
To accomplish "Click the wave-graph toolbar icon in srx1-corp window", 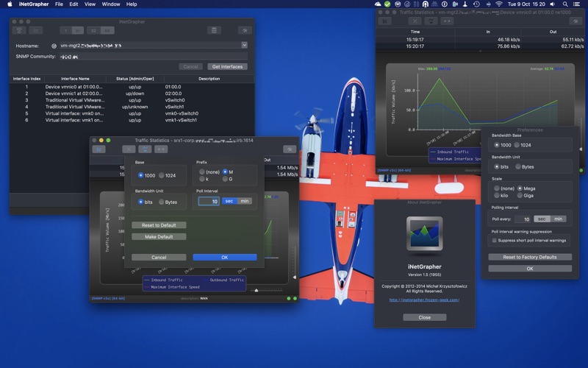I will coord(145,149).
